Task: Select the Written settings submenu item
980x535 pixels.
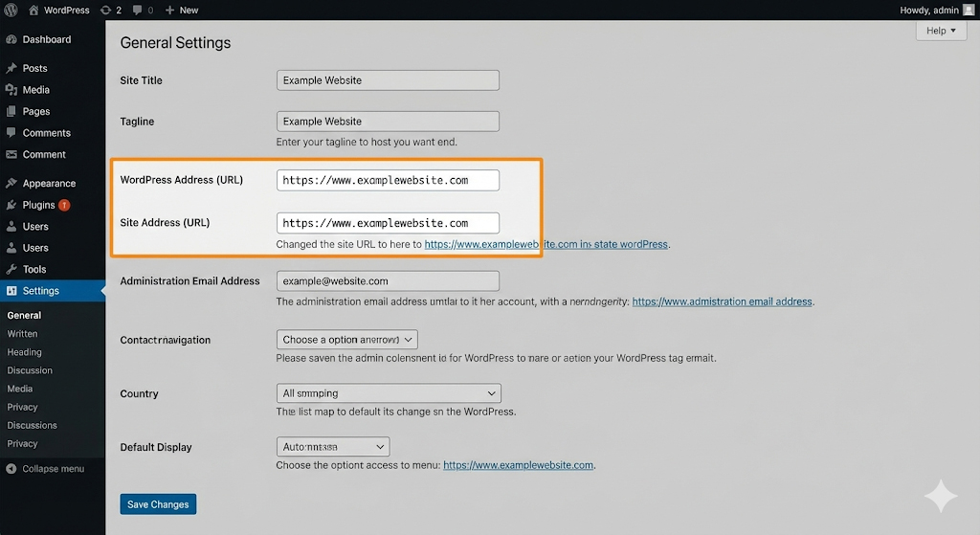Action: (x=22, y=334)
